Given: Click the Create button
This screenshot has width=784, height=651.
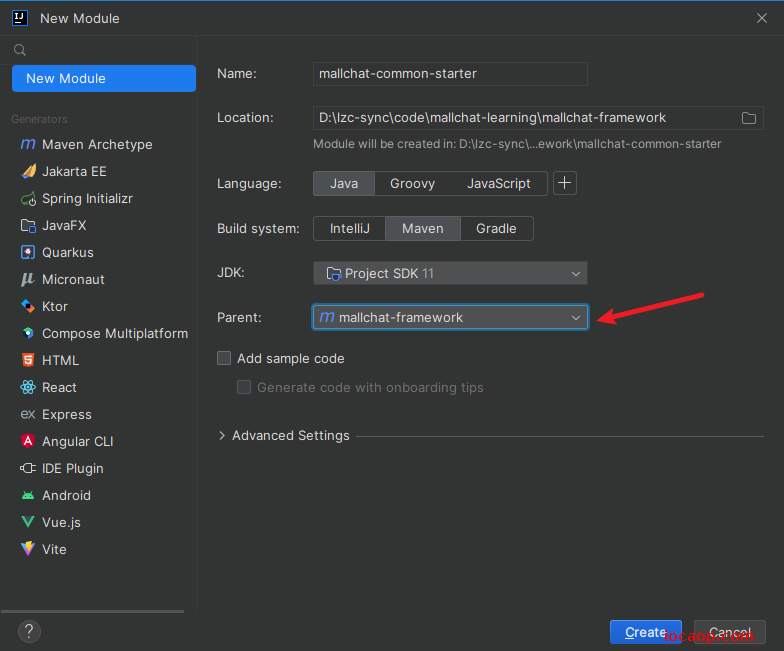Looking at the screenshot, I should (x=646, y=632).
